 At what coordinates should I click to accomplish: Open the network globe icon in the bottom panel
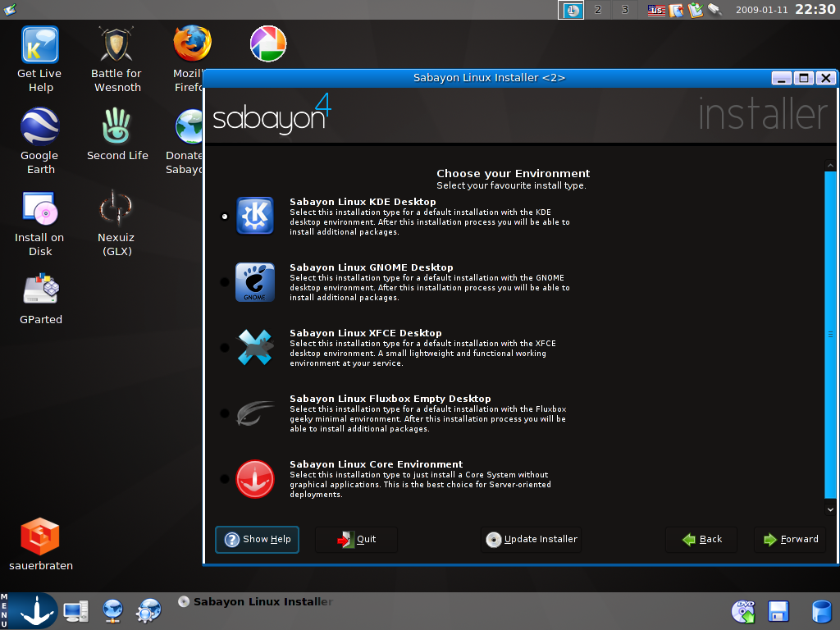pyautogui.click(x=112, y=610)
